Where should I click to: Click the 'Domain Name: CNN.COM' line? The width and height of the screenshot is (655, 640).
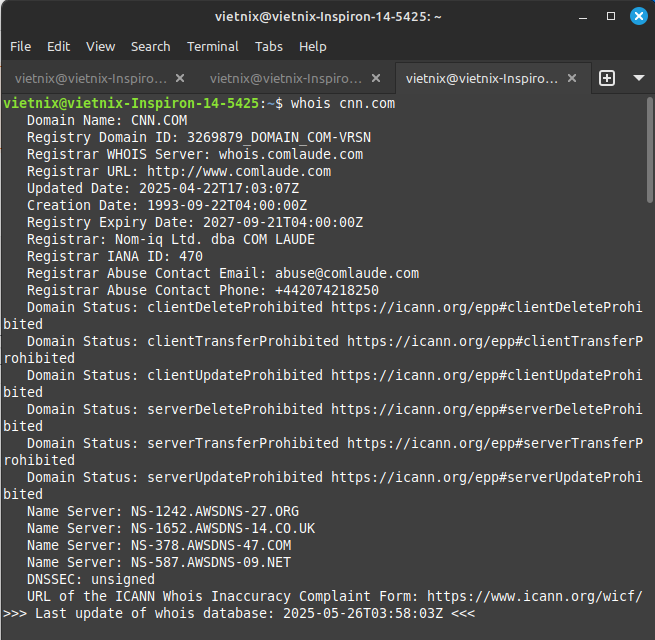(107, 120)
